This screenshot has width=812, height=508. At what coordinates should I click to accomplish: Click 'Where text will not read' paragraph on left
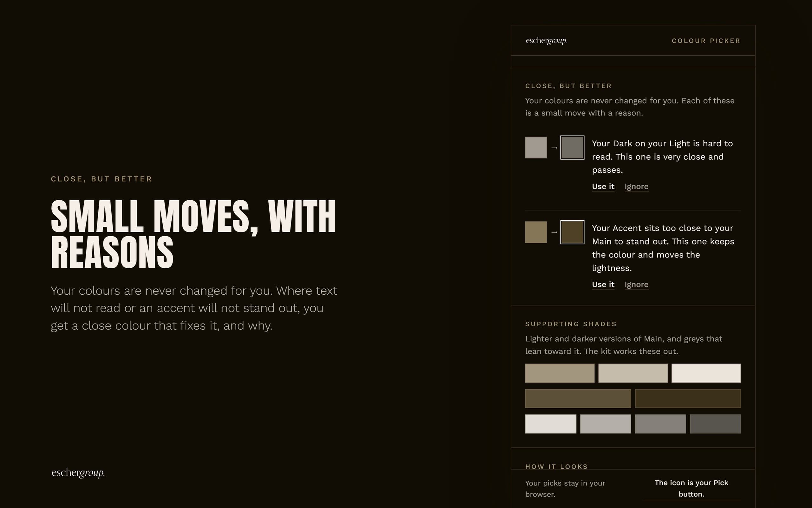click(194, 308)
